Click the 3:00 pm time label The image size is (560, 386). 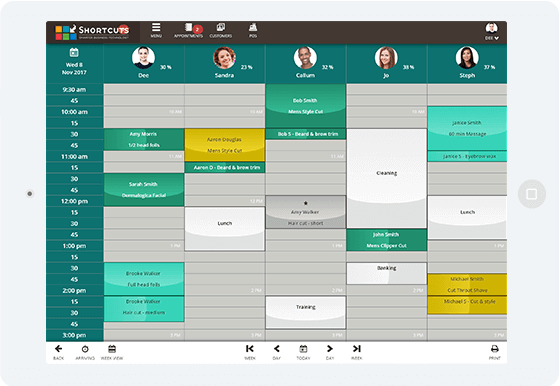click(74, 335)
